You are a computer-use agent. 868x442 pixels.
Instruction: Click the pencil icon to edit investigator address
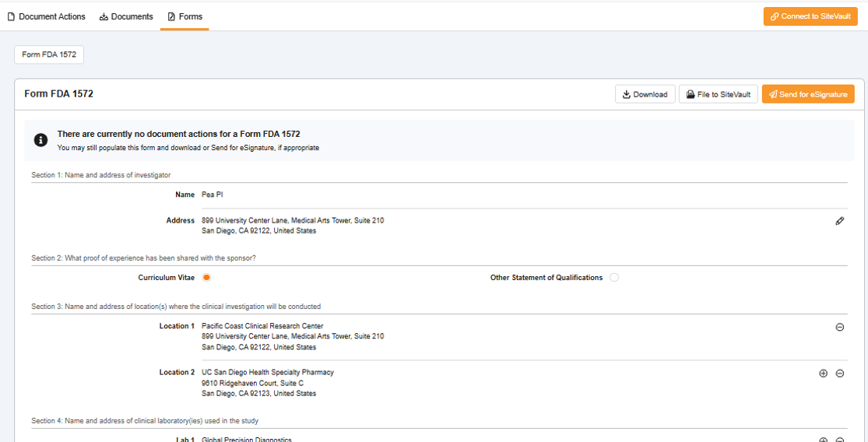tap(839, 221)
